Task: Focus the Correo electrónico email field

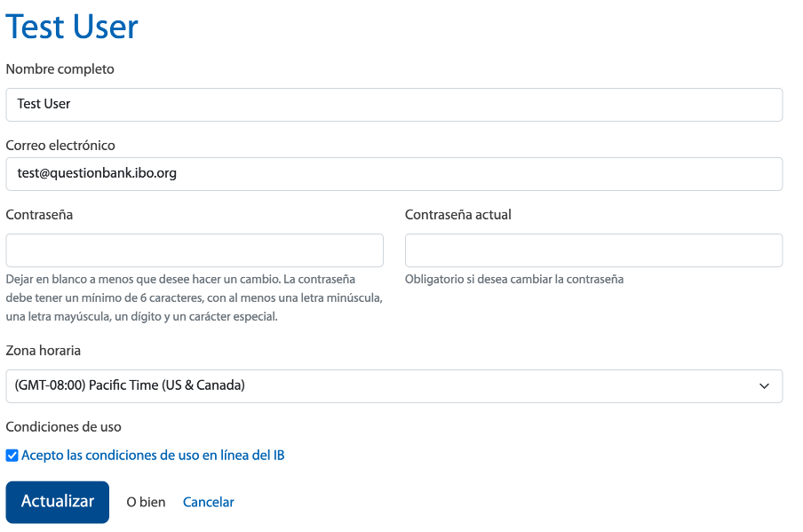Action: (394, 174)
